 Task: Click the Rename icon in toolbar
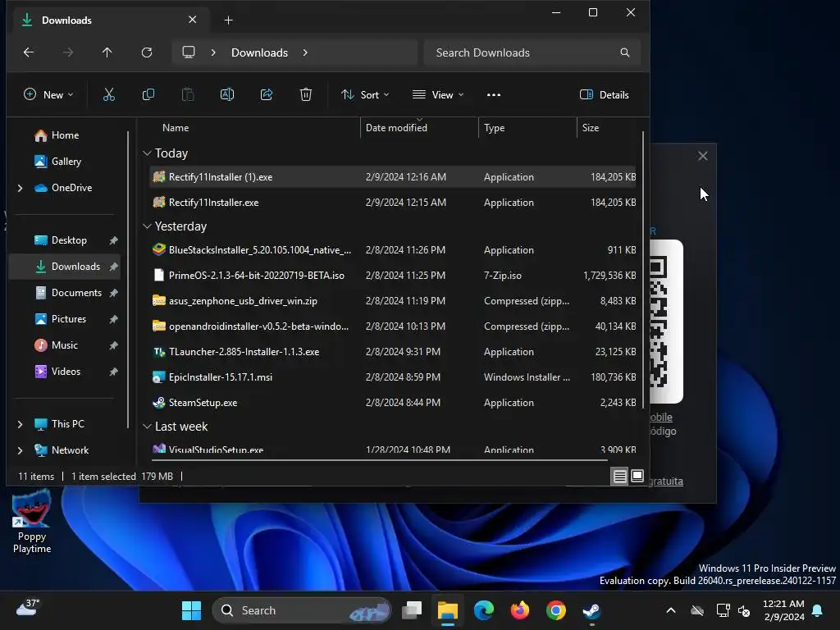point(227,95)
